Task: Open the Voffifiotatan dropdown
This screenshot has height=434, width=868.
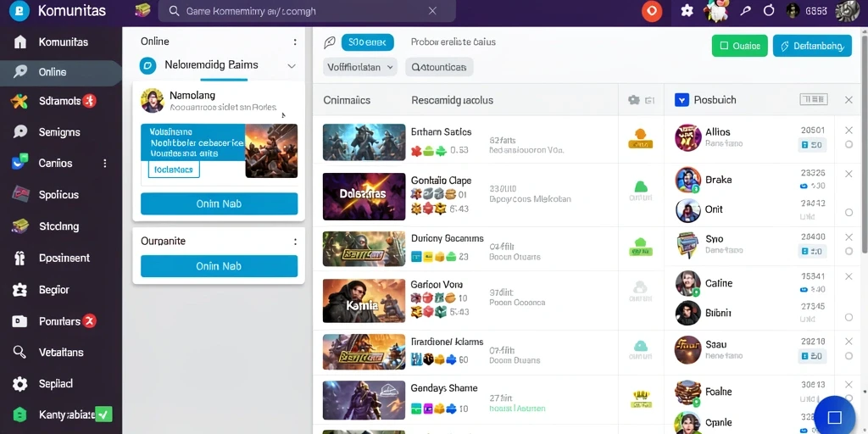Action: (359, 67)
